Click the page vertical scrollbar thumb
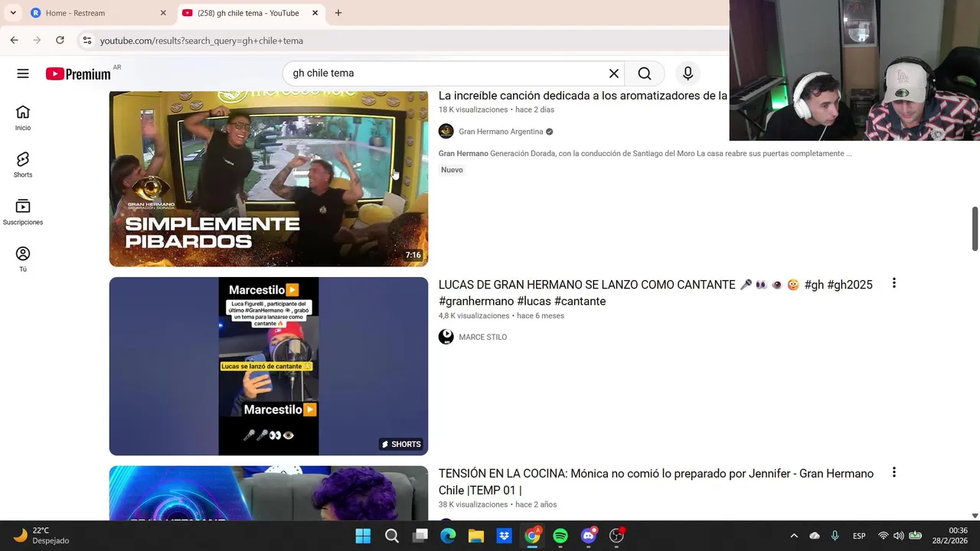 pyautogui.click(x=975, y=228)
